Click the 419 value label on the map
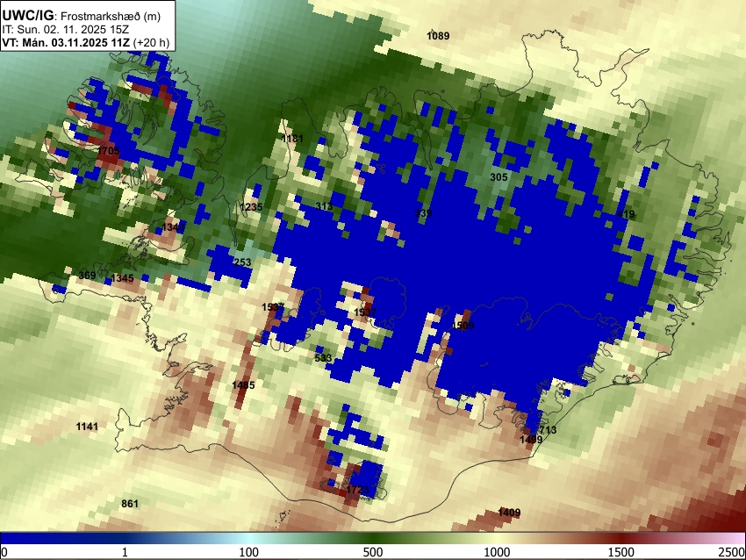 tap(626, 214)
